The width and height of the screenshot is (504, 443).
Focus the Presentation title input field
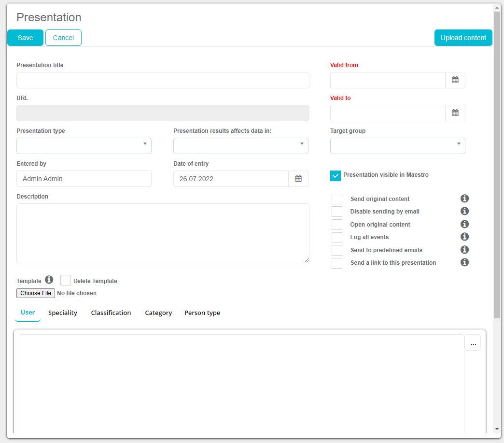163,80
